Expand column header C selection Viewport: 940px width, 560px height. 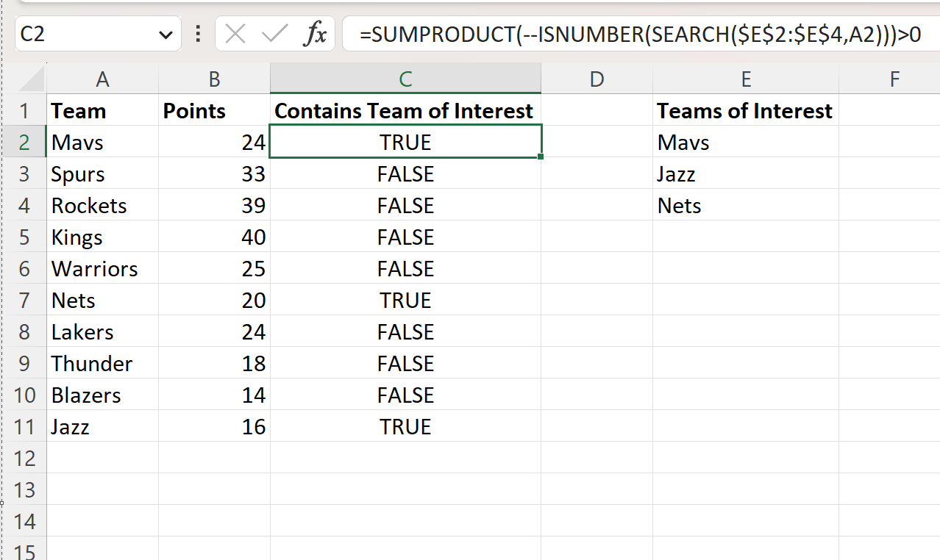pyautogui.click(x=405, y=79)
